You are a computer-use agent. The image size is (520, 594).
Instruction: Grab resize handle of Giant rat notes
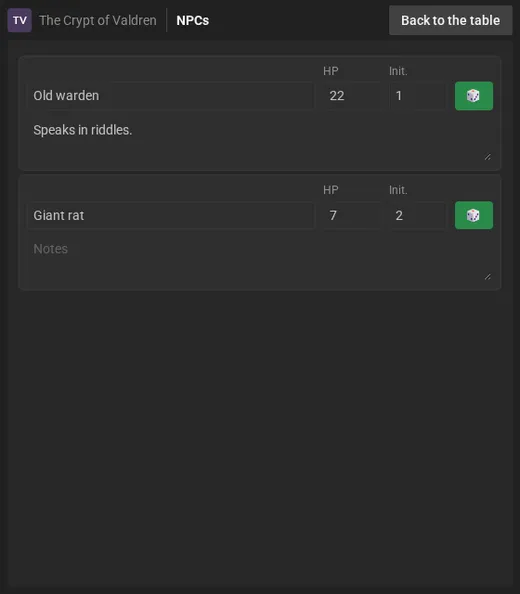click(x=487, y=277)
